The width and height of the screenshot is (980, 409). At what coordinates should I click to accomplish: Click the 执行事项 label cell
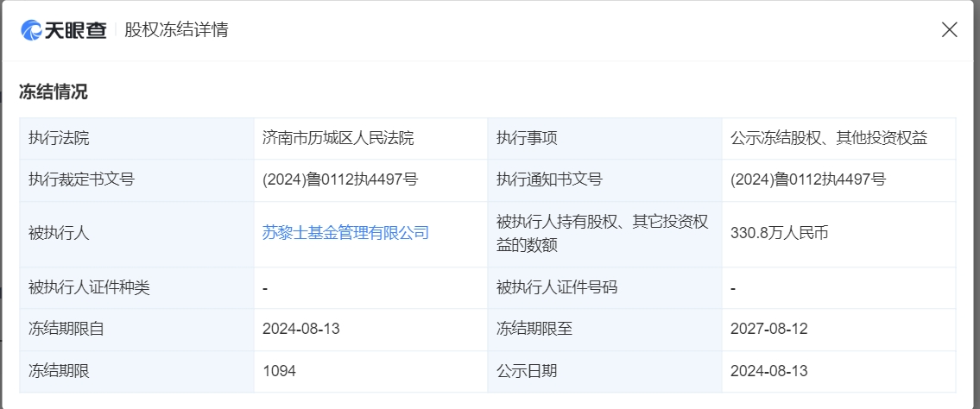(x=604, y=139)
